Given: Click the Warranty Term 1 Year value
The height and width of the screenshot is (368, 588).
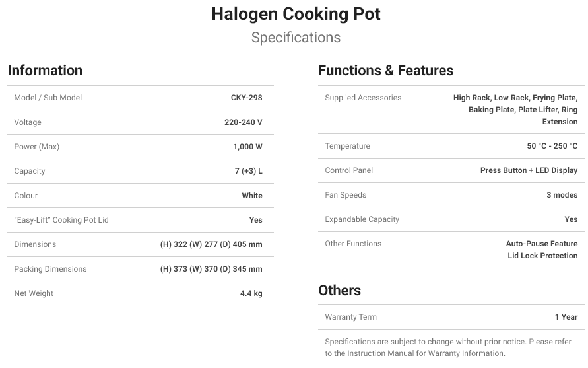Looking at the screenshot, I should pos(566,317).
